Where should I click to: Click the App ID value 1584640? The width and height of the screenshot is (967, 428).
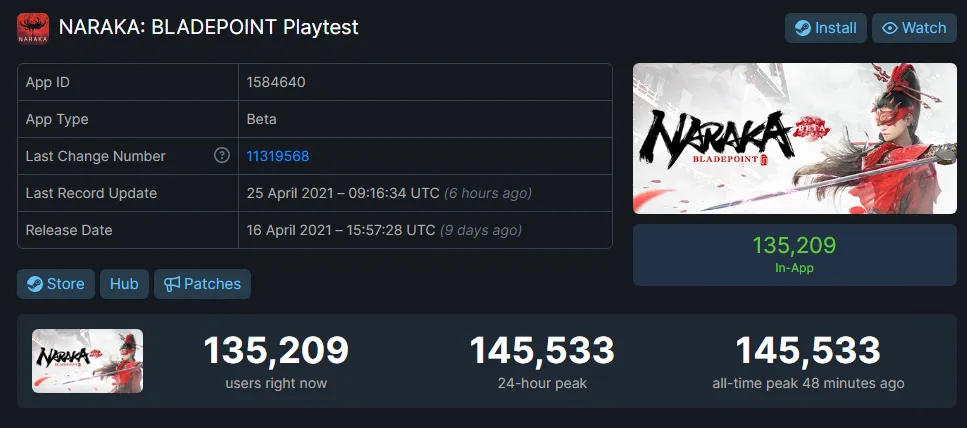276,82
